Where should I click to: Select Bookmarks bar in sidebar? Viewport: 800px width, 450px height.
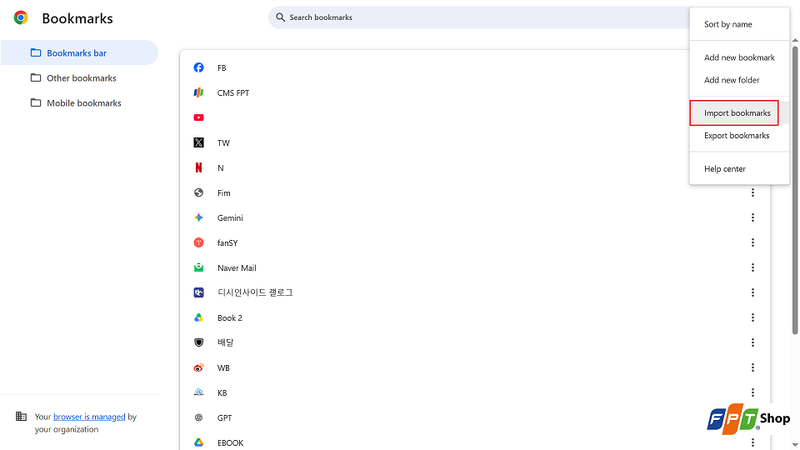80,53
